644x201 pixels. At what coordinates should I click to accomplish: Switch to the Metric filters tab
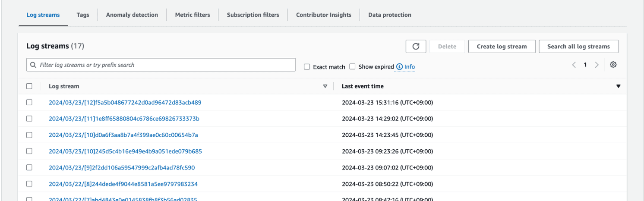point(193,15)
